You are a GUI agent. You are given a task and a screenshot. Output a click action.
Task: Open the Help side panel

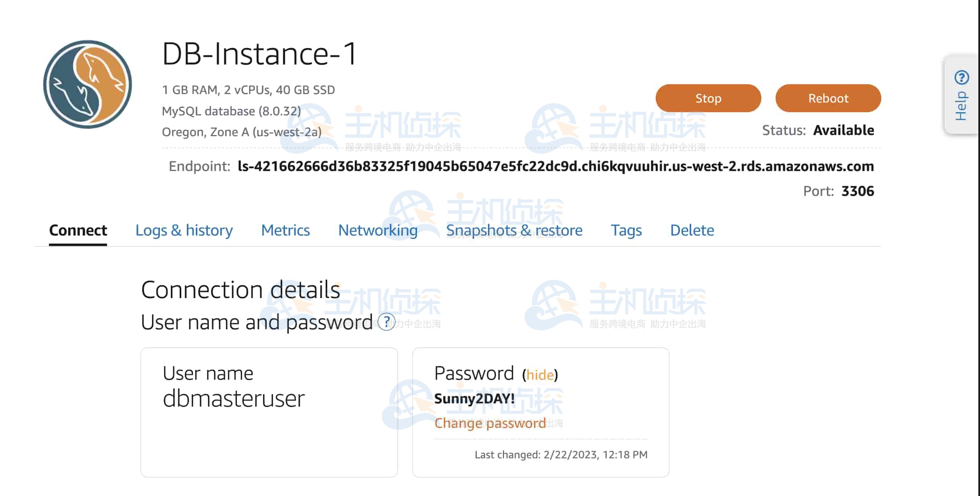[x=961, y=95]
